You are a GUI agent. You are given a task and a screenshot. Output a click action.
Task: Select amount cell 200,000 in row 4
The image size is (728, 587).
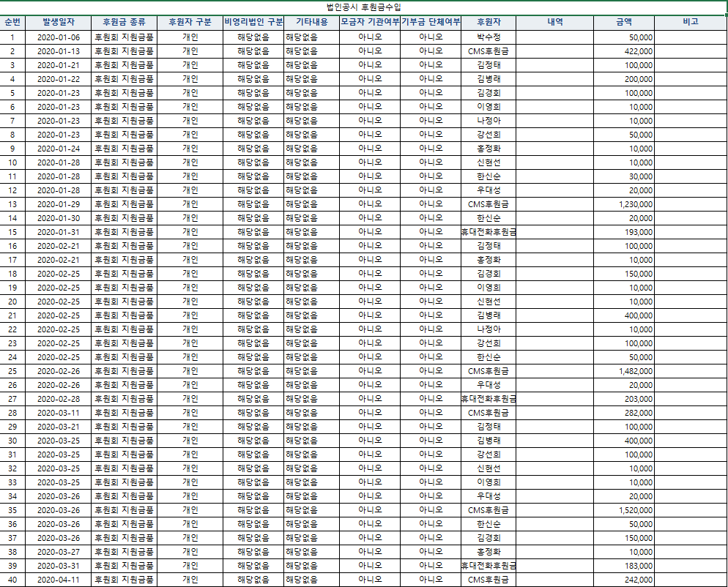pos(624,79)
